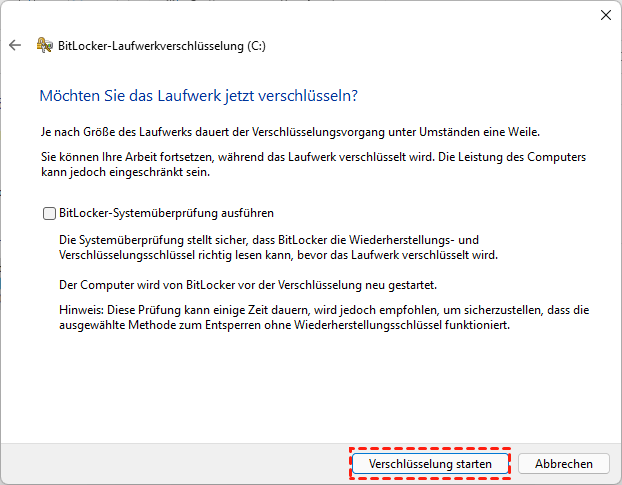
Task: Click the BitLocker lock-and-key icon
Action: pos(44,45)
